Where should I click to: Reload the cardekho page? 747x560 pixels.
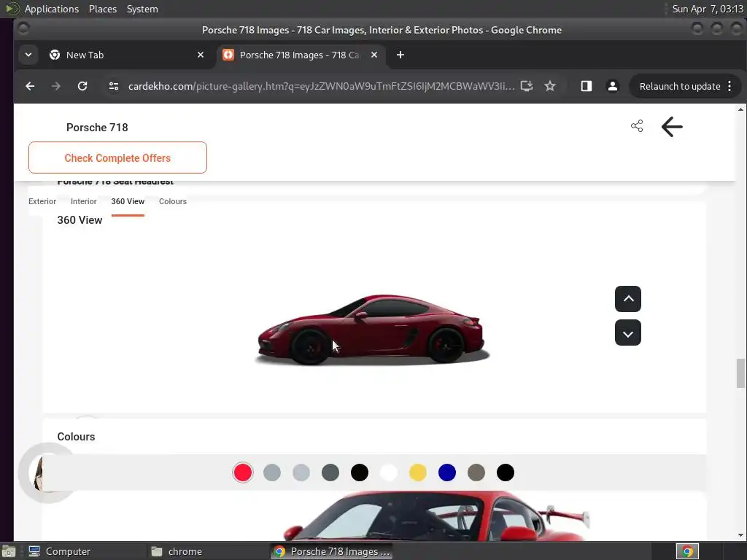coord(82,86)
